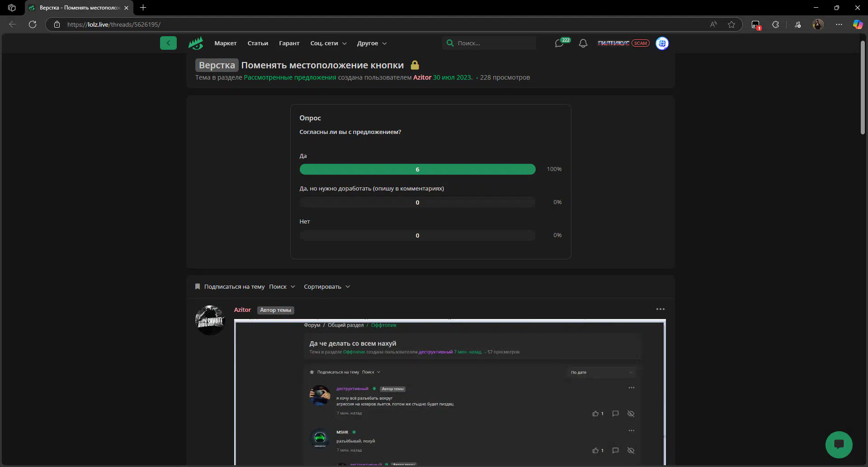Viewport: 868px width, 467px height.
Task: Click the green Да poll result bar
Action: (417, 169)
